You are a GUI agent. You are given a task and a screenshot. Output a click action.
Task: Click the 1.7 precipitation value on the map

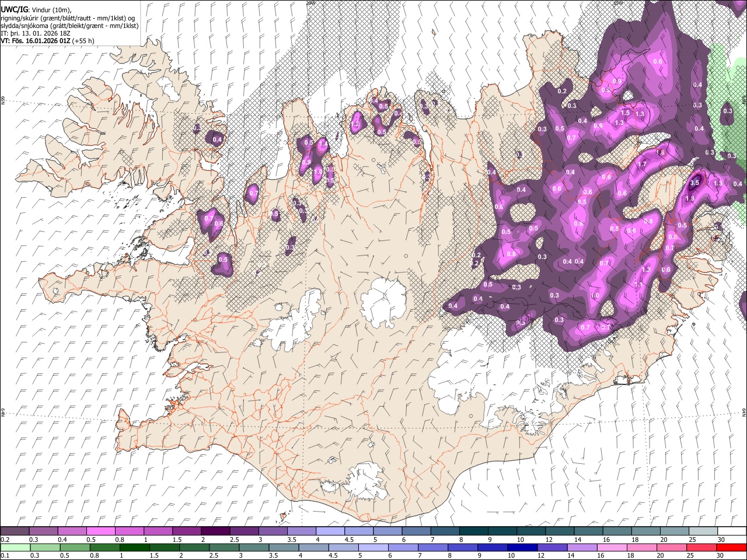(642, 164)
